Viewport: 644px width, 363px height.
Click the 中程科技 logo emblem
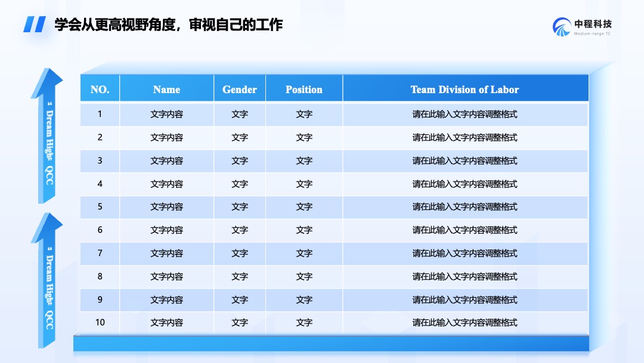[x=562, y=27]
